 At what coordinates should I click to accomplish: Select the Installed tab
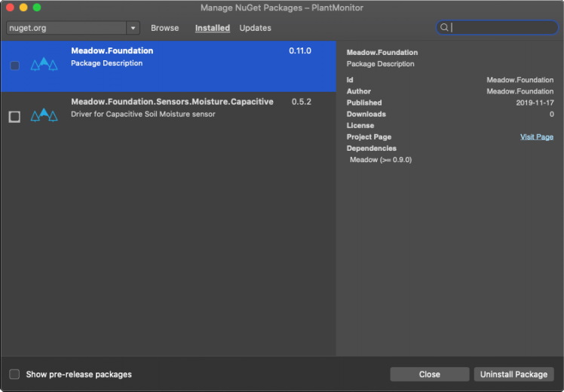click(x=212, y=28)
